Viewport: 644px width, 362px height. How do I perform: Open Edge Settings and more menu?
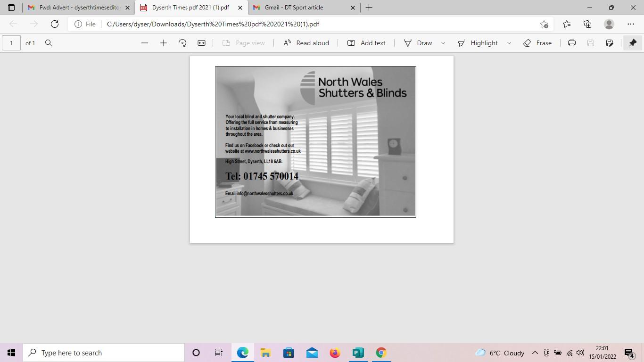pos(631,24)
